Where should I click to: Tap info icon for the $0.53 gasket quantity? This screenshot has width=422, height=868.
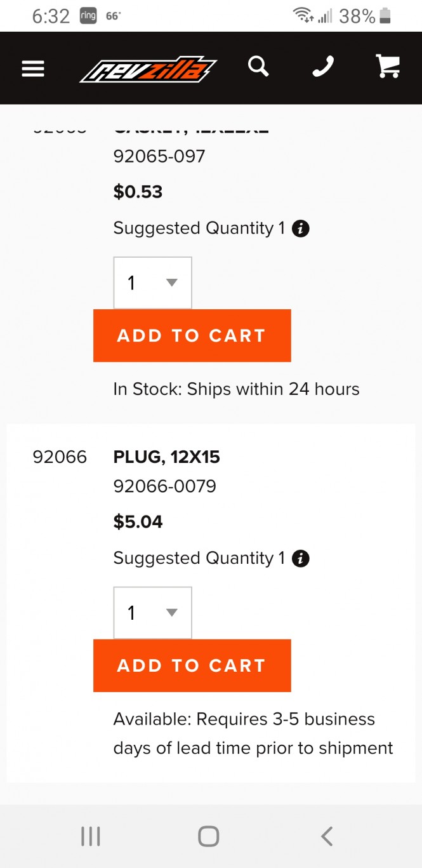click(x=301, y=229)
